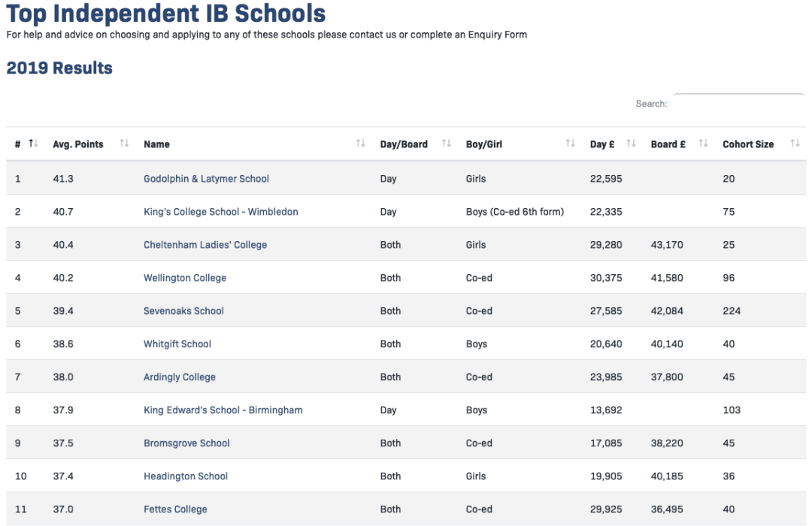Click the Day £ column header
Image resolution: width=812 pixels, height=526 pixels.
[602, 144]
